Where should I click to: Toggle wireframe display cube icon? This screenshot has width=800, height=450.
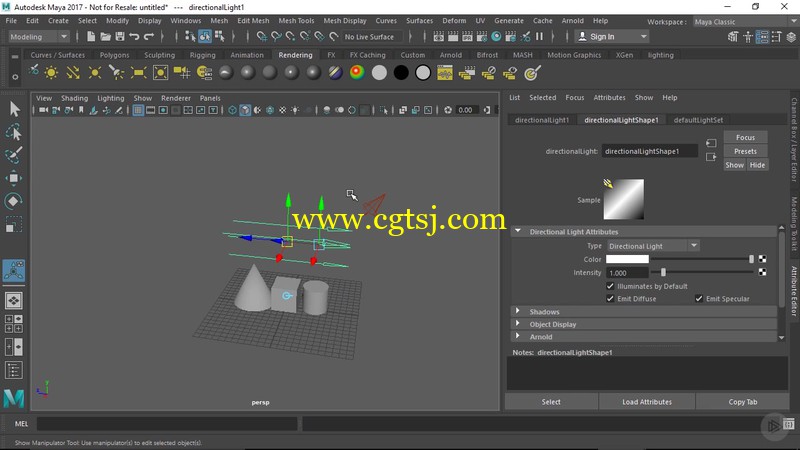[x=233, y=110]
